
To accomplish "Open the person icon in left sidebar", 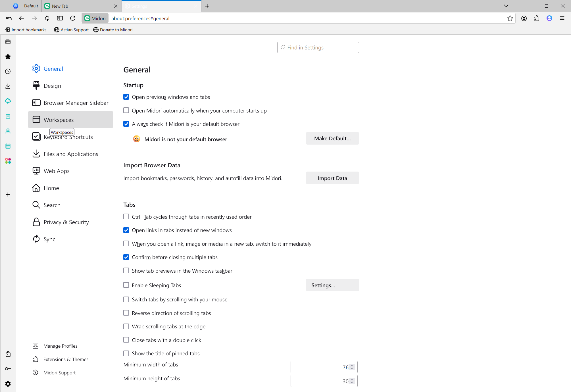I will tap(8, 131).
